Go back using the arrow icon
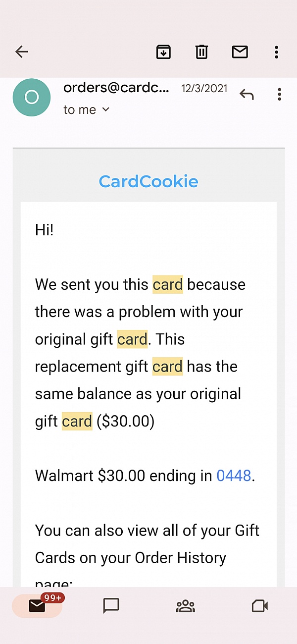297x644 pixels. click(x=21, y=52)
